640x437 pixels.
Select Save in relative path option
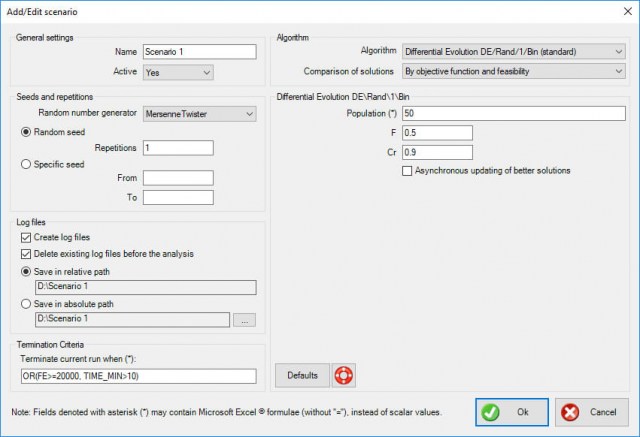click(25, 271)
